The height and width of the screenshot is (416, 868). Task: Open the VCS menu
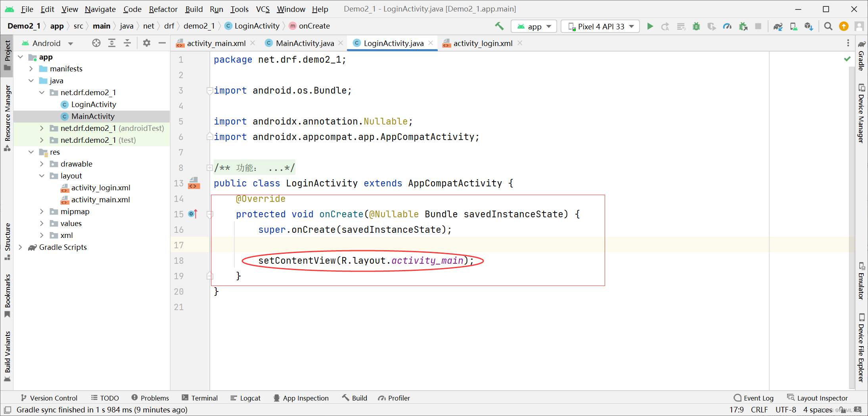(263, 9)
